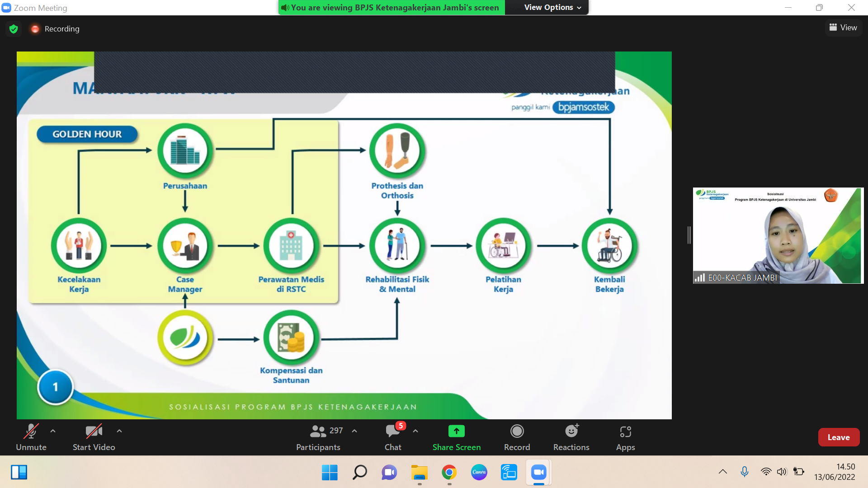868x488 pixels.
Task: Open the View layout menu
Action: click(843, 28)
